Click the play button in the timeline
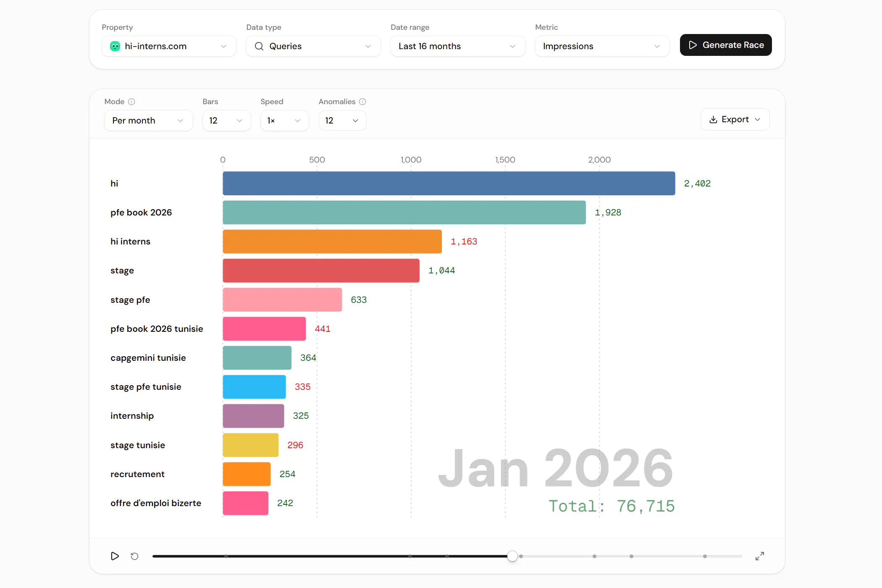Viewport: 882px width, 588px height. click(x=115, y=556)
